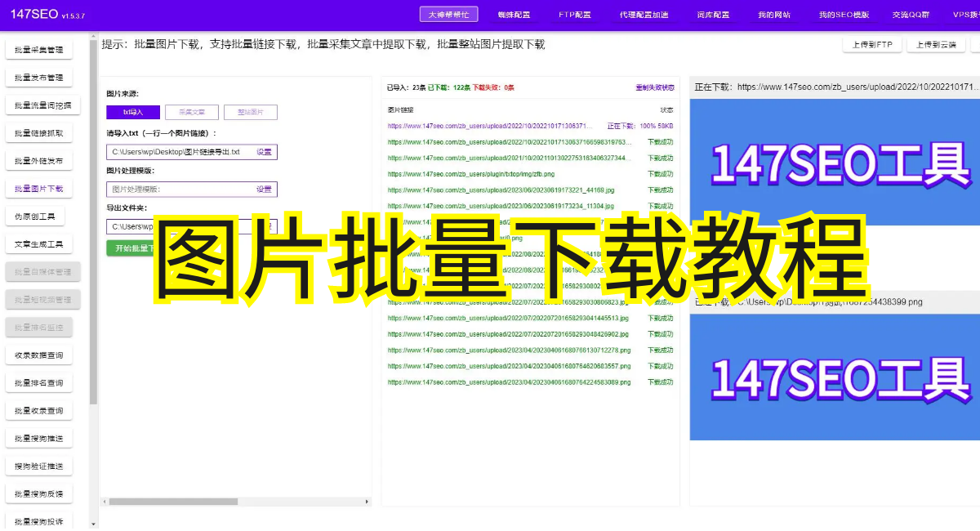
Task: Open 代理配置加速 in the top menu
Action: tap(644, 15)
